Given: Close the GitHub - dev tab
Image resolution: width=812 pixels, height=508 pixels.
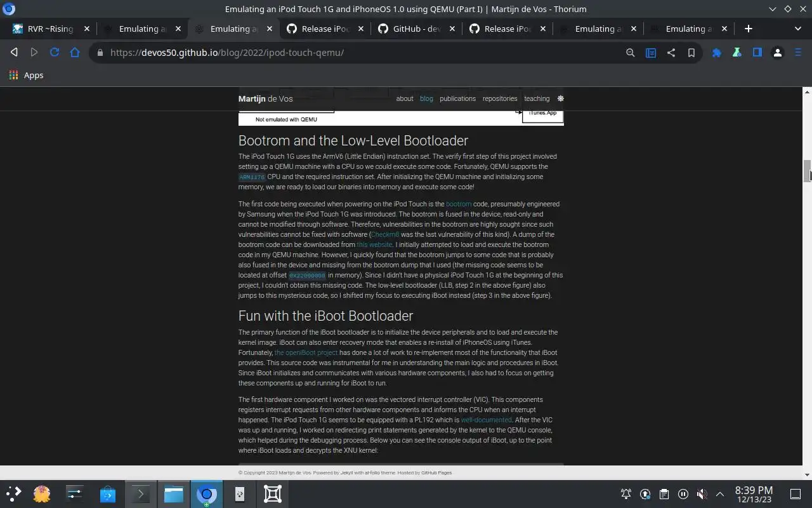Looking at the screenshot, I should [452, 29].
